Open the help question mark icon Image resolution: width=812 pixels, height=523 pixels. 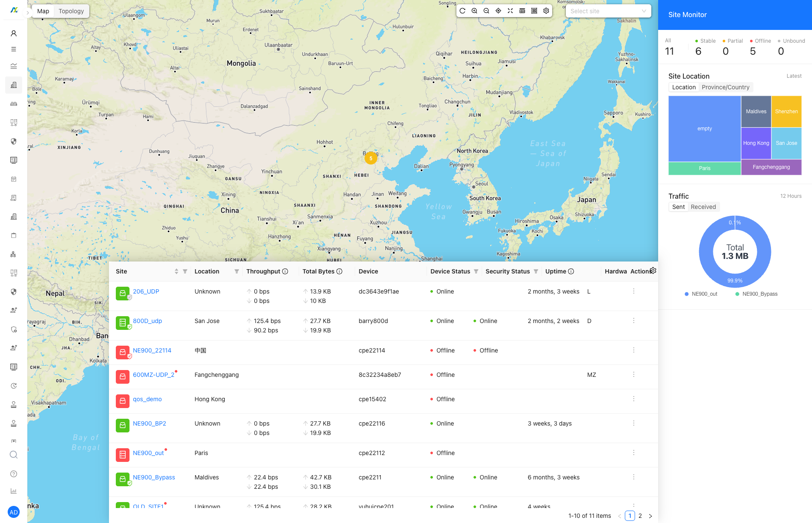click(x=14, y=474)
